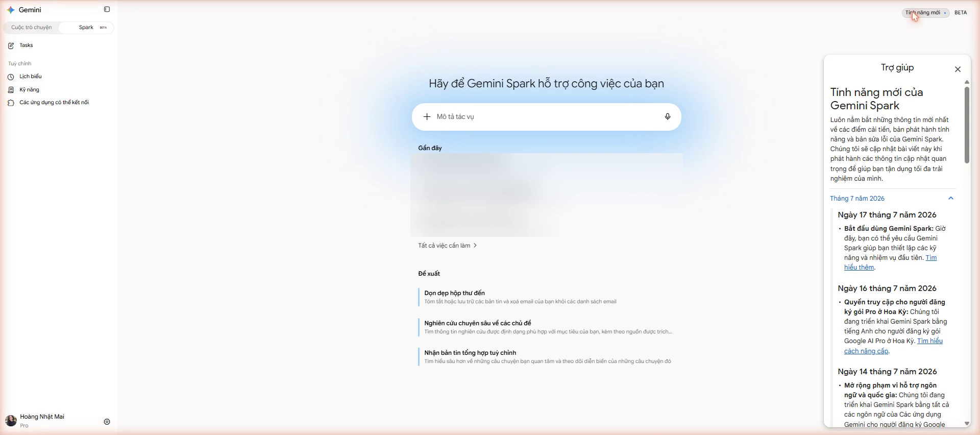Select suggestion Nhận bản tin tổng hợp tuỳ chỉnh
The height and width of the screenshot is (435, 980).
546,357
